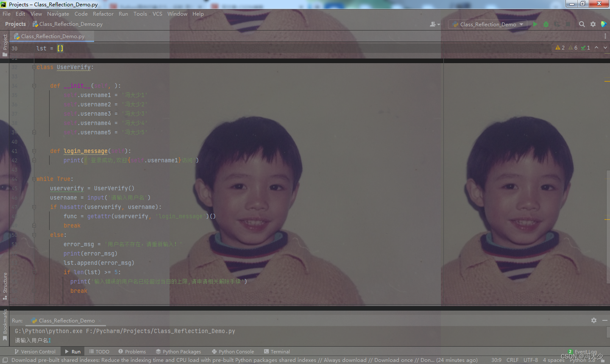
Task: Open the Python Packages tool window
Action: pos(178,351)
